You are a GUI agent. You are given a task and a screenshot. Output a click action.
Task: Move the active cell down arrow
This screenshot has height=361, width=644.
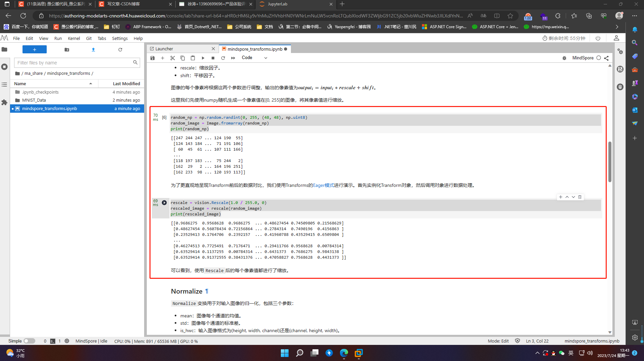(573, 197)
